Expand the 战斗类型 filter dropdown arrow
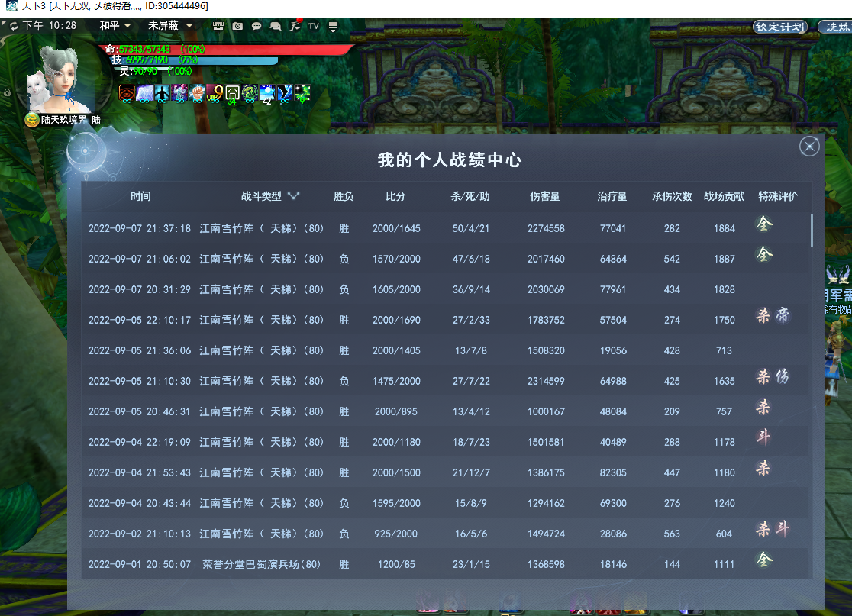Image resolution: width=852 pixels, height=616 pixels. point(293,196)
